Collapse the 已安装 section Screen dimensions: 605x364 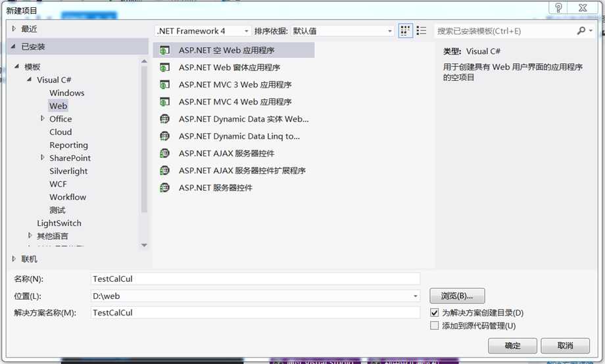click(x=14, y=47)
